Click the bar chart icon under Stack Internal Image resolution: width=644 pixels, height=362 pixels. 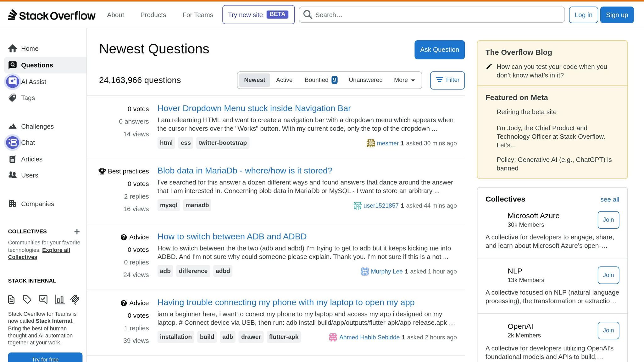coord(59,299)
